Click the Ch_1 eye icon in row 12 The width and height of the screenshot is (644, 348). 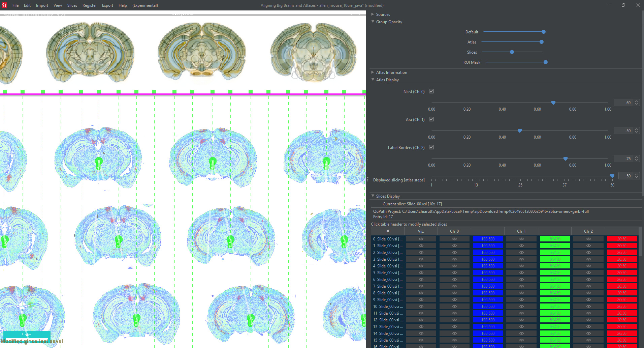coord(521,320)
